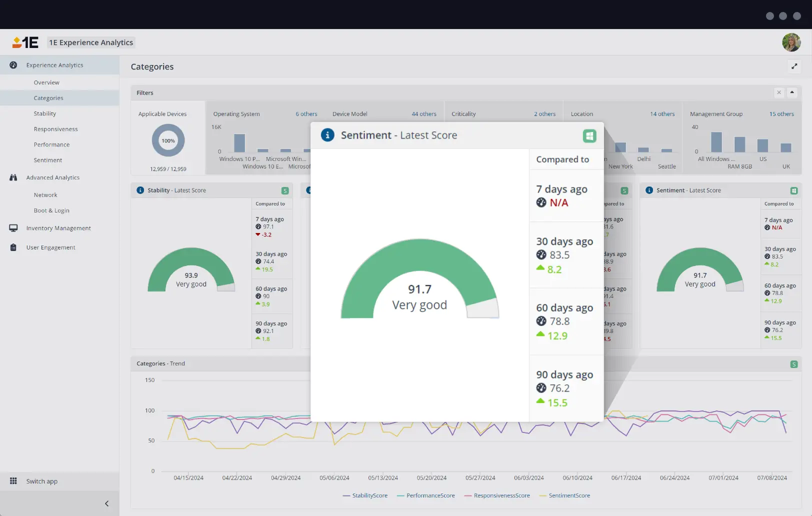Open Advanced Analytics binoculars icon
This screenshot has height=516, width=812.
(x=13, y=177)
